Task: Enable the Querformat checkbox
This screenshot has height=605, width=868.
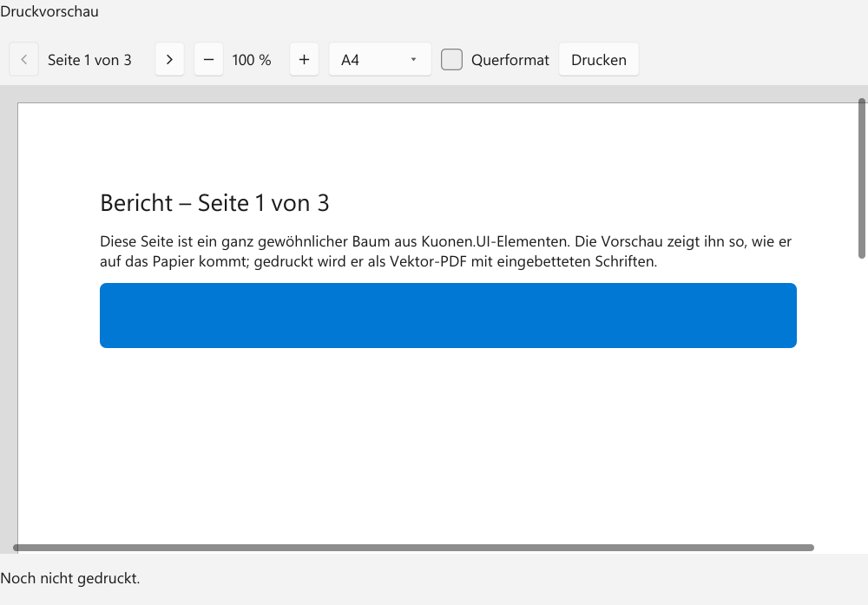Action: [x=451, y=59]
